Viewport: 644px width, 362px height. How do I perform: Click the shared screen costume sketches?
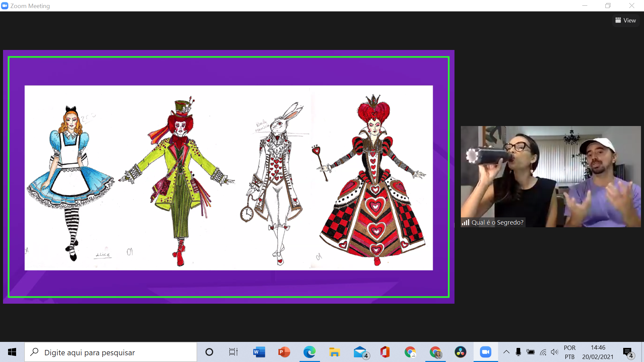point(228,178)
